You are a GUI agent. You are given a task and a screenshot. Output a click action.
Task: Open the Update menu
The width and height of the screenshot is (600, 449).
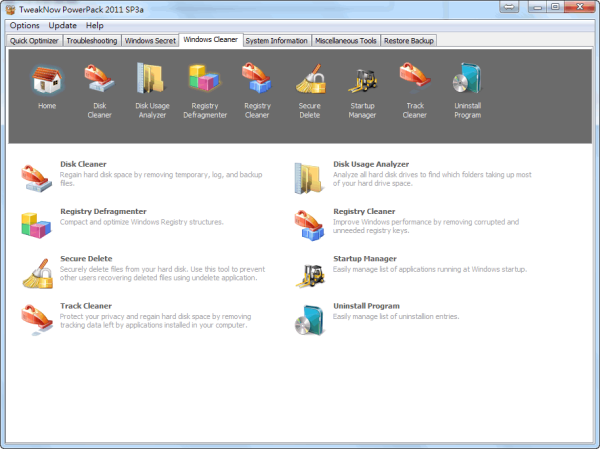(x=62, y=25)
